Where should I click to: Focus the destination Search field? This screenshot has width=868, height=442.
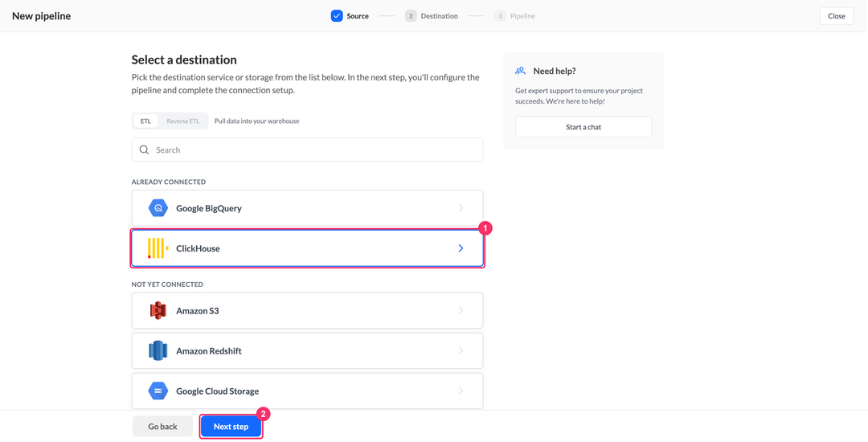(x=307, y=150)
